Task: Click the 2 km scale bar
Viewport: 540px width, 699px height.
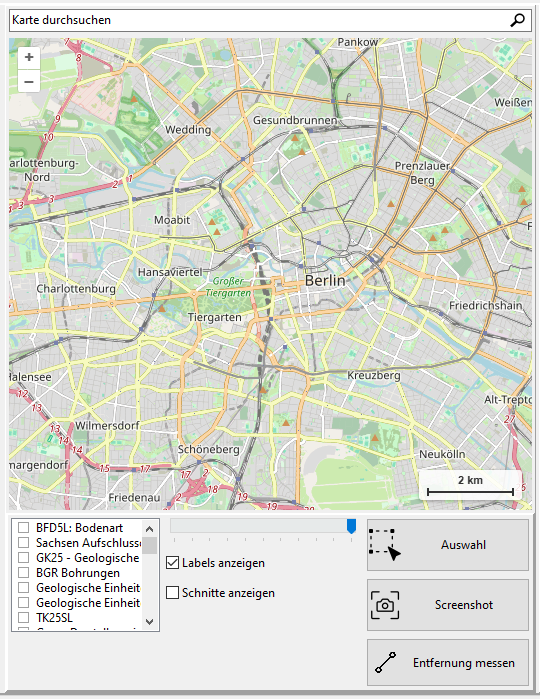Action: 470,485
